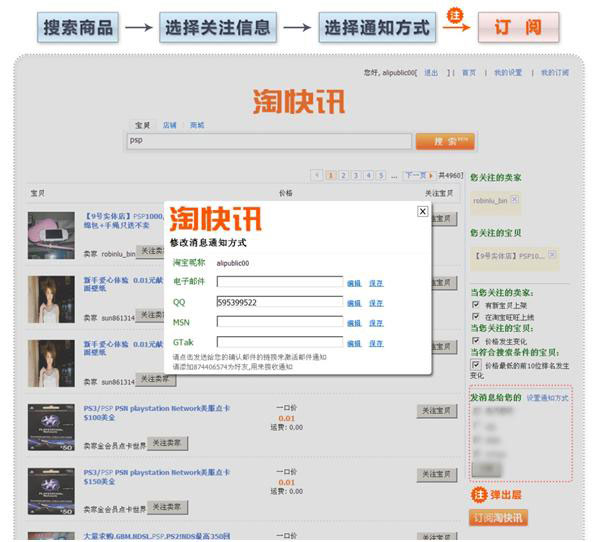Toggle 有新宝贝上架 checkbox

[x=476, y=304]
